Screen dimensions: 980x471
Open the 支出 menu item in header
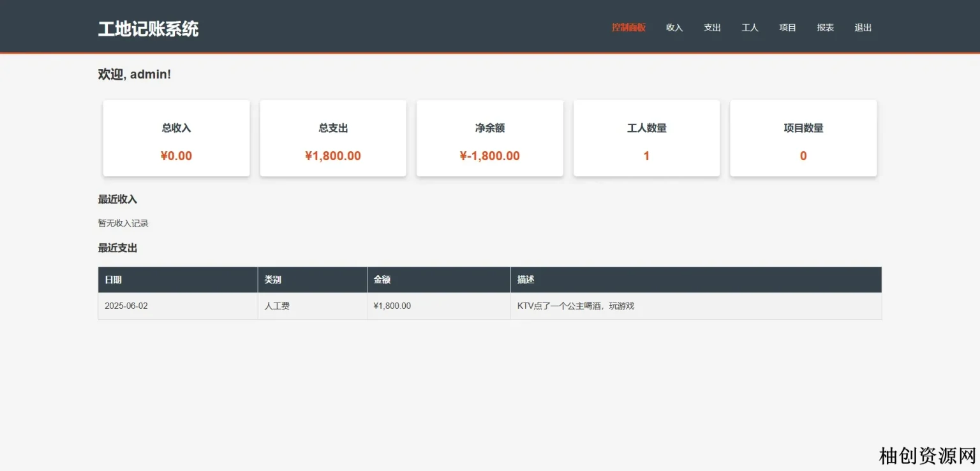[712, 27]
